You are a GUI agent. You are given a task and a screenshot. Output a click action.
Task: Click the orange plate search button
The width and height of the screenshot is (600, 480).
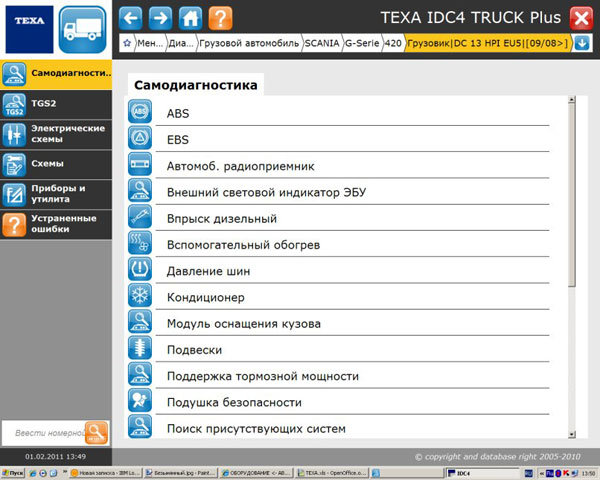click(96, 433)
